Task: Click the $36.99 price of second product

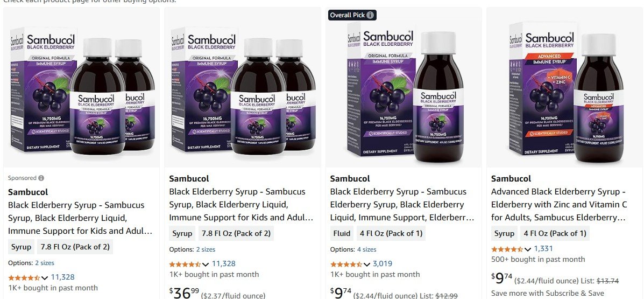Action: coord(183,293)
